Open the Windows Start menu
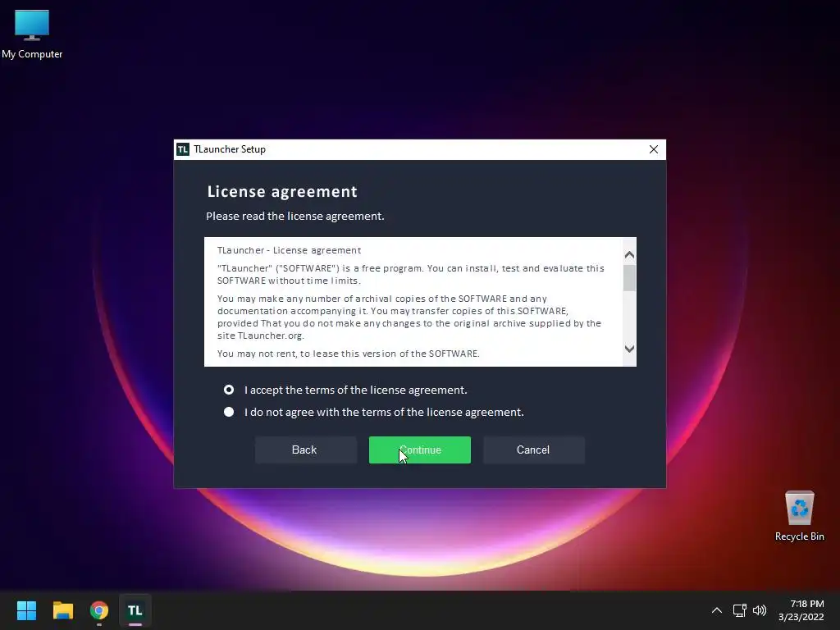This screenshot has height=630, width=840. (x=26, y=610)
